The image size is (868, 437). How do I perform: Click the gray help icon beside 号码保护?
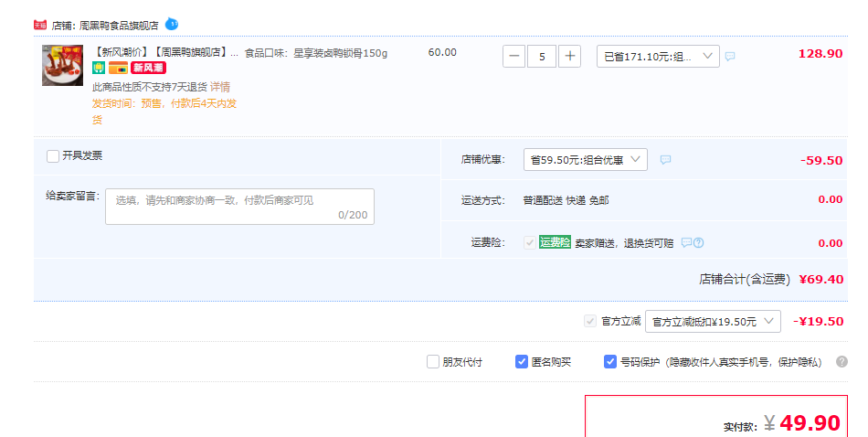(842, 362)
